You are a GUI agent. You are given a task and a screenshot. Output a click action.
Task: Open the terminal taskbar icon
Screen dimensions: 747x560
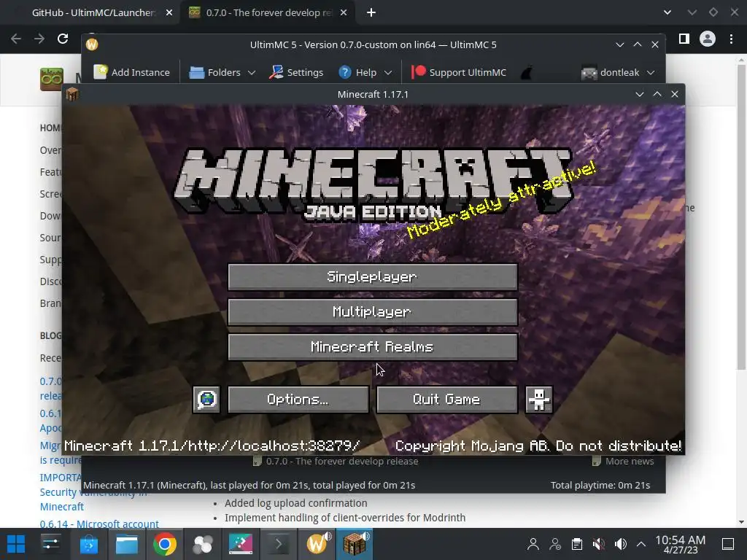(x=278, y=544)
